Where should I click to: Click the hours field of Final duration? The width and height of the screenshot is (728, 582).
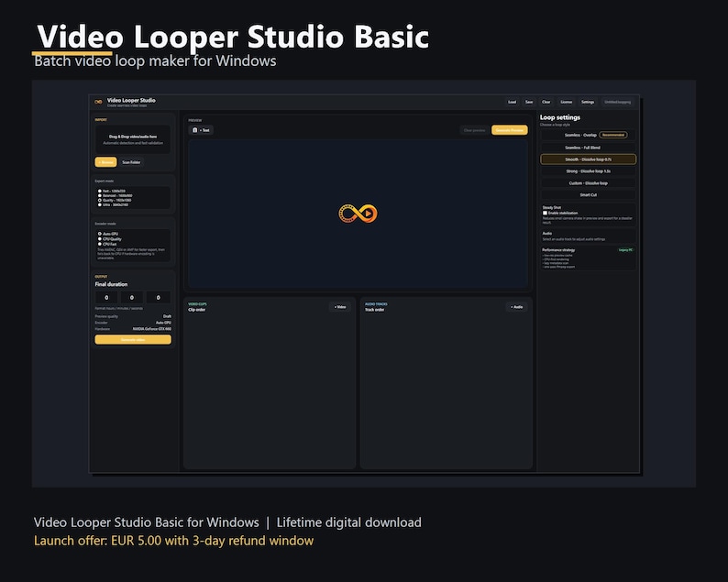[x=106, y=298]
